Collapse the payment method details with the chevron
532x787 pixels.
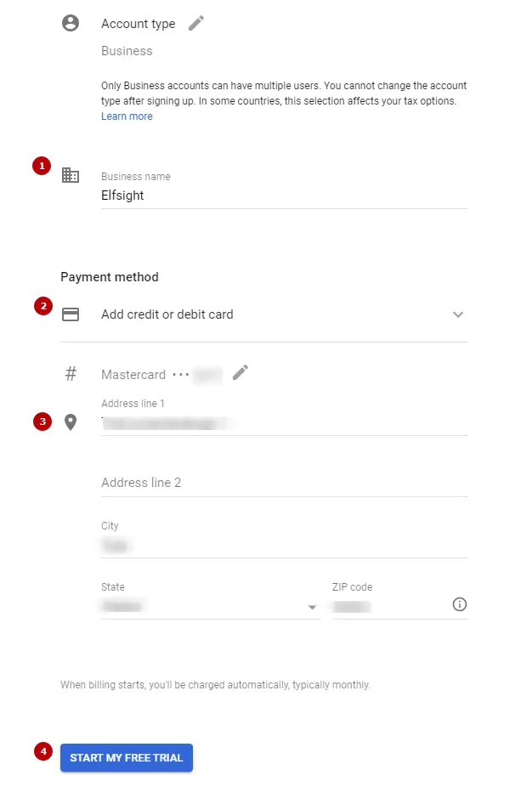(x=458, y=314)
